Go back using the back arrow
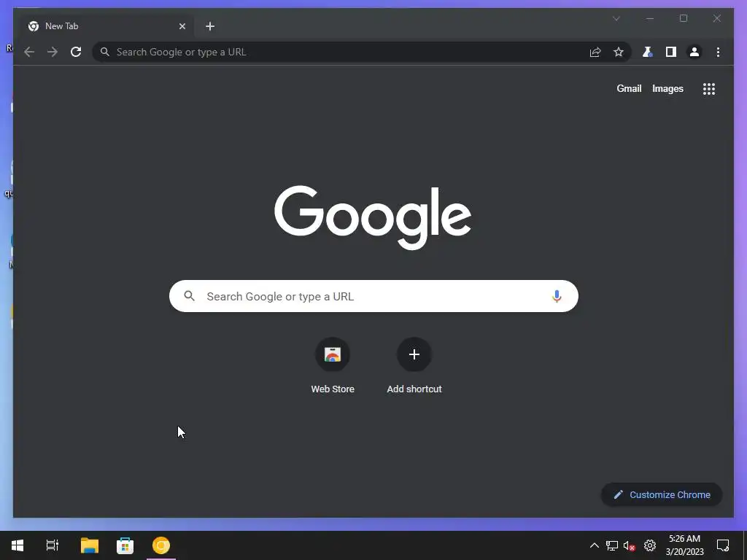 point(29,52)
